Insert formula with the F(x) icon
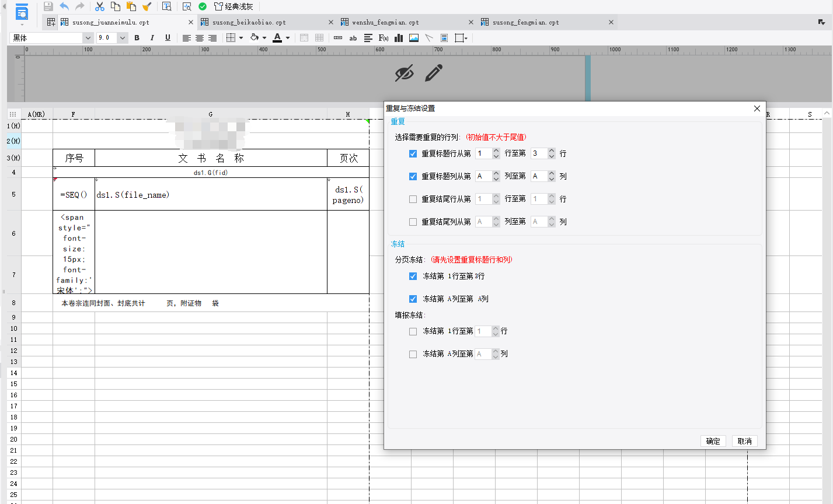This screenshot has height=504, width=833. click(384, 38)
